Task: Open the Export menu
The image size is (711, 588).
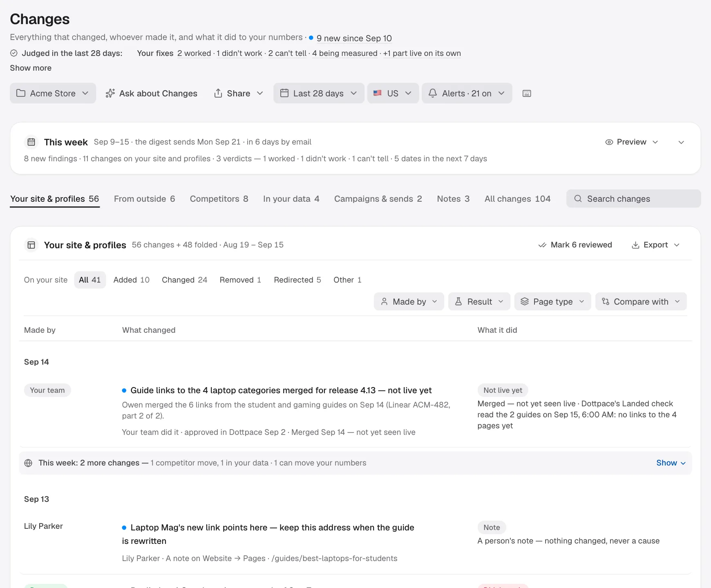Action: tap(655, 245)
